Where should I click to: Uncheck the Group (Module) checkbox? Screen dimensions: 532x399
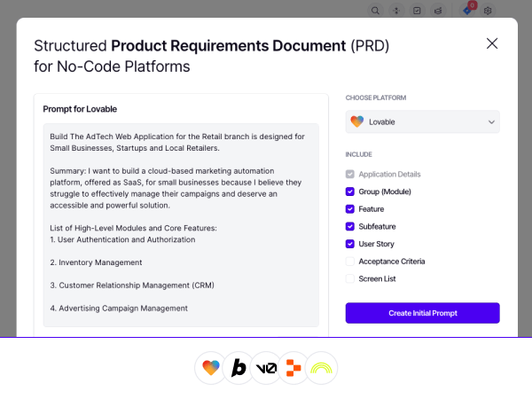350,192
